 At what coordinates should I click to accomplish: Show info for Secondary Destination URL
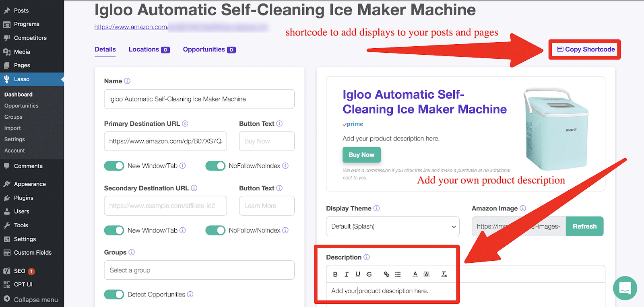coord(194,188)
